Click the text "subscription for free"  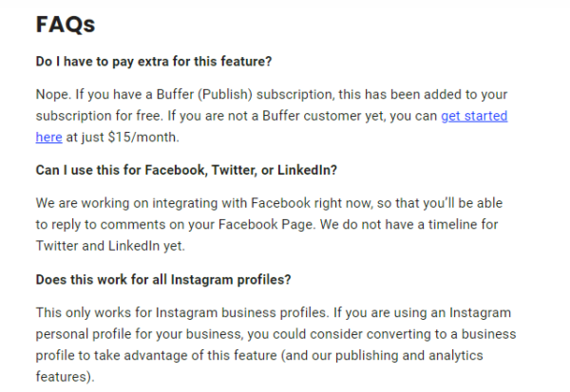click(98, 116)
